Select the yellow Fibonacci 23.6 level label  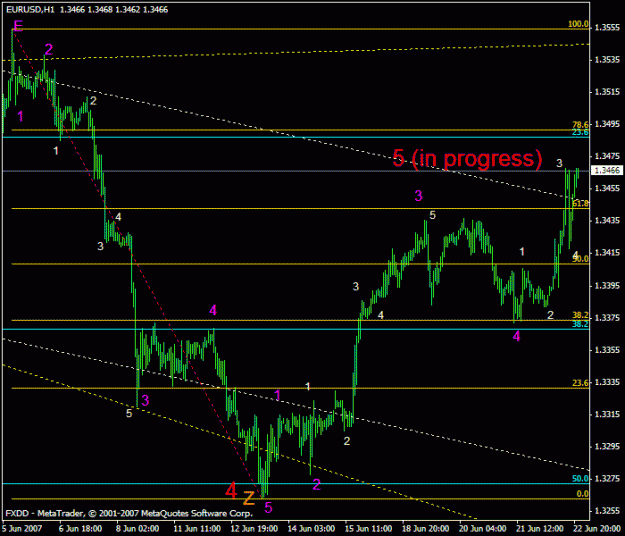pos(580,383)
